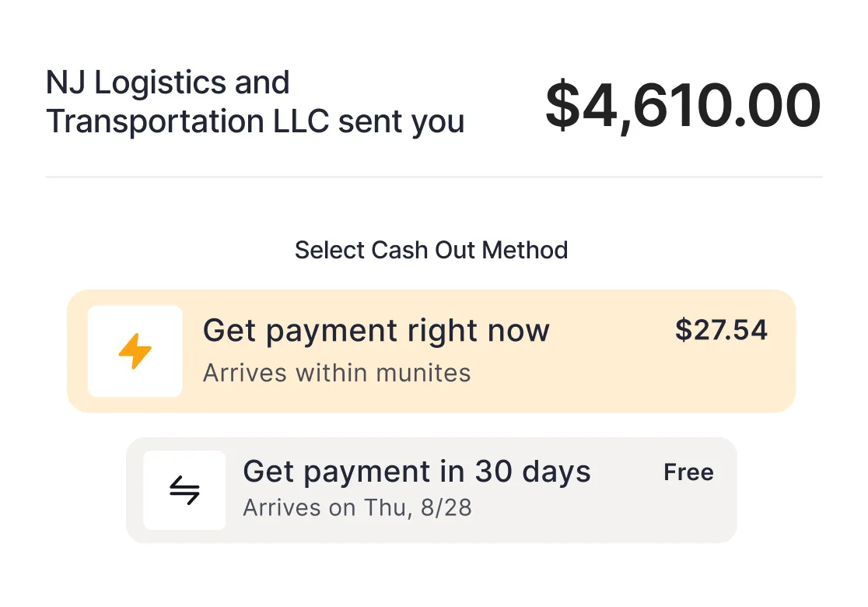Click the $27.54 fee amount
This screenshot has width=868, height=607.
[x=721, y=330]
